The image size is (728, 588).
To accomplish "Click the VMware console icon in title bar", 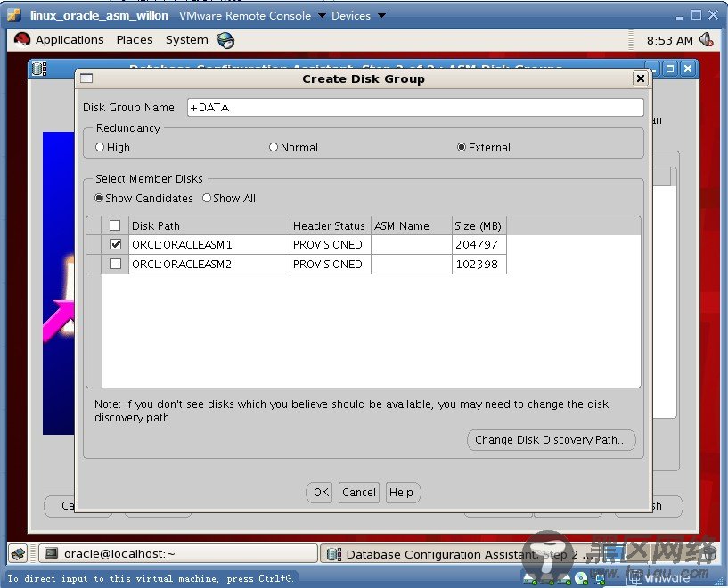I will point(14,15).
